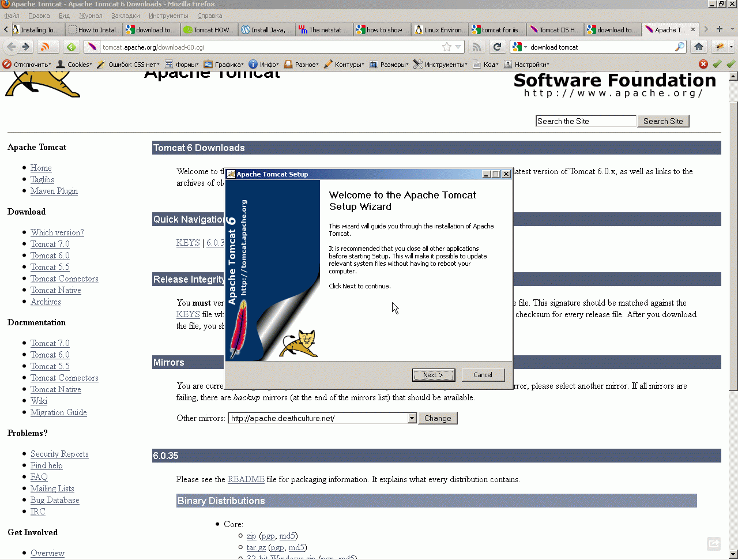Open the Правка menu
The width and height of the screenshot is (738, 560).
coord(39,16)
